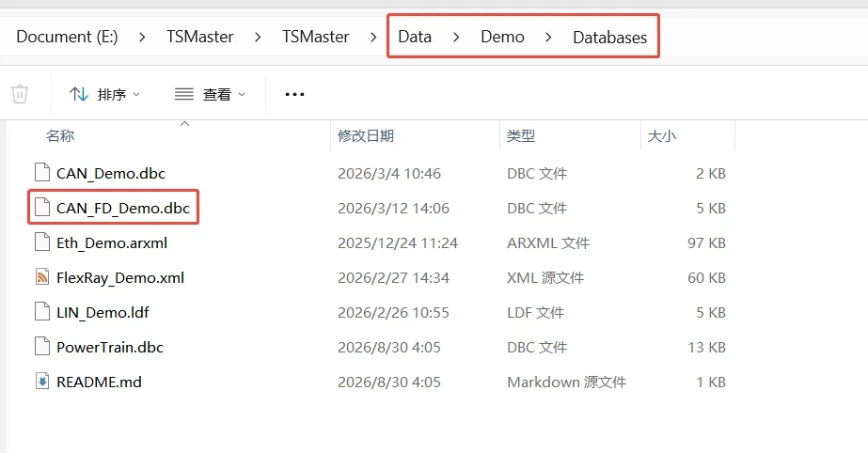Open the 排序 sort dropdown

coord(104,94)
